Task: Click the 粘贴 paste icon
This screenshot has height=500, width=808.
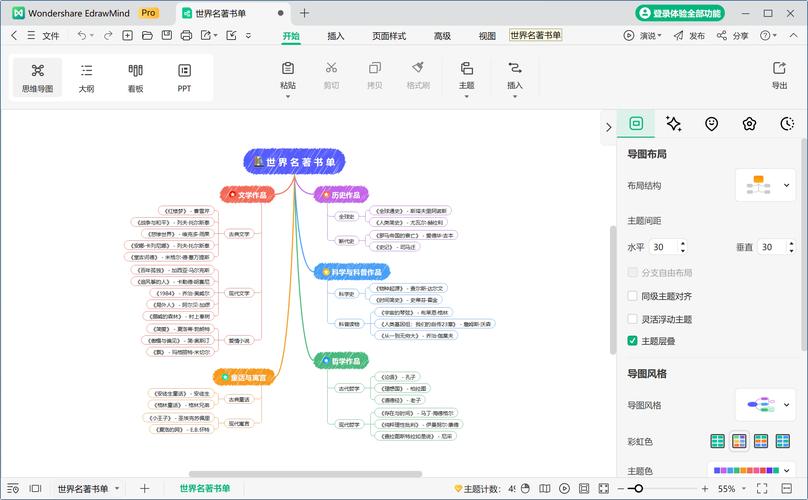Action: [x=288, y=75]
